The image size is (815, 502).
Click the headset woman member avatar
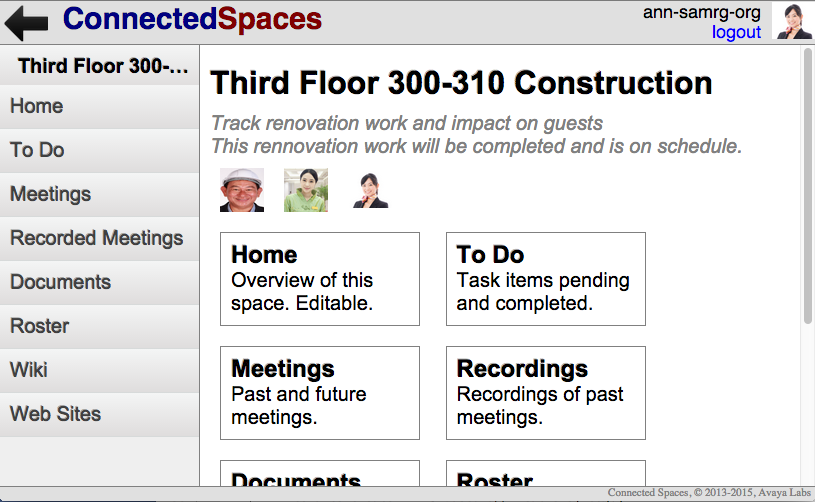pyautogui.click(x=370, y=190)
